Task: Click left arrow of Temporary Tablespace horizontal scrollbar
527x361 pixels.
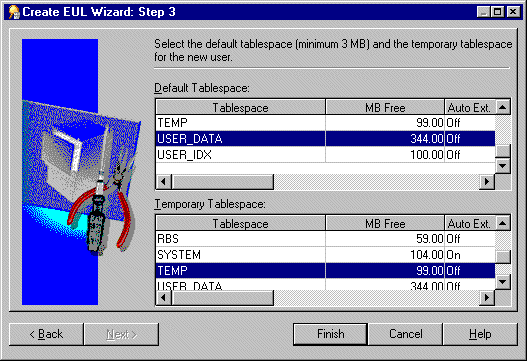Action: pos(164,298)
